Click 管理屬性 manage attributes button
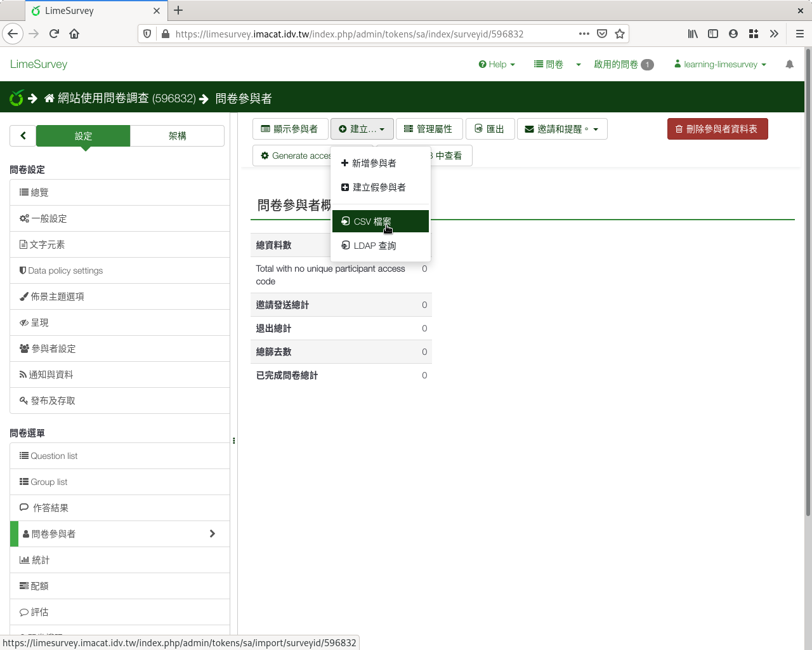Screen dimensions: 812x650 point(429,129)
